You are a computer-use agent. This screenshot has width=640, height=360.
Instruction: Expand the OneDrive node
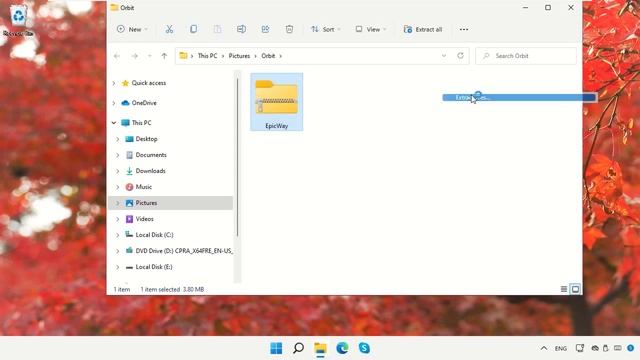[x=114, y=103]
